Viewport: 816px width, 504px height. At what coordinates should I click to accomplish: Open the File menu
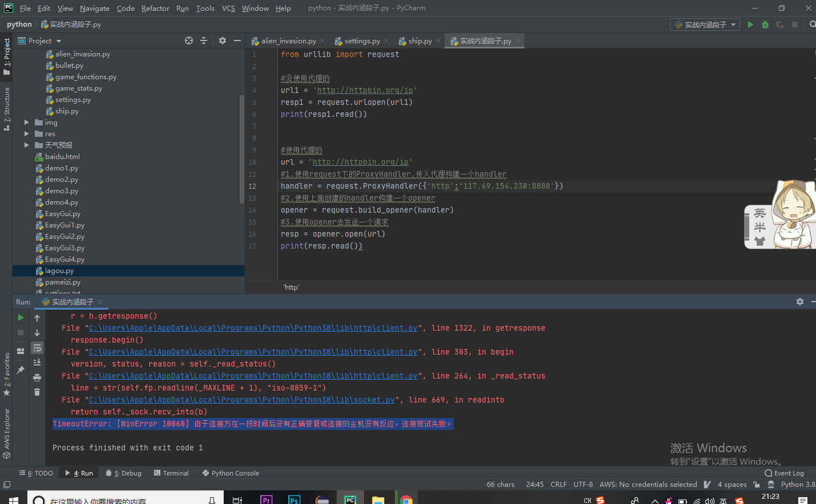pyautogui.click(x=25, y=8)
